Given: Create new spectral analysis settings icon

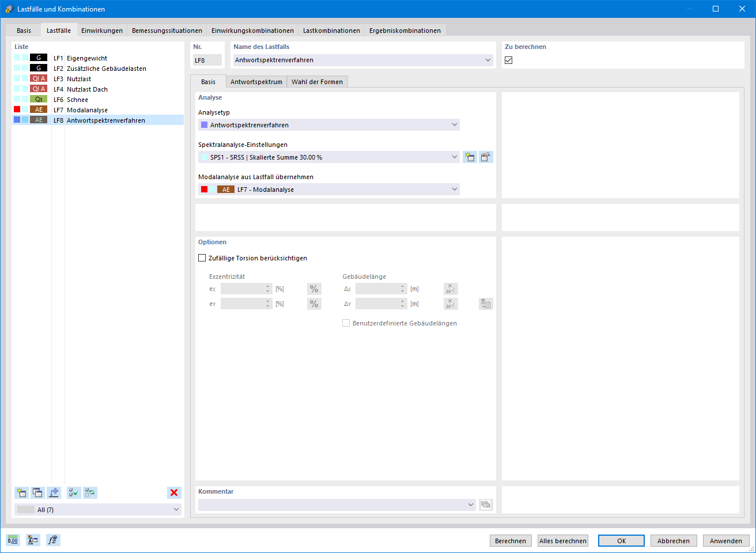Looking at the screenshot, I should click(x=470, y=157).
